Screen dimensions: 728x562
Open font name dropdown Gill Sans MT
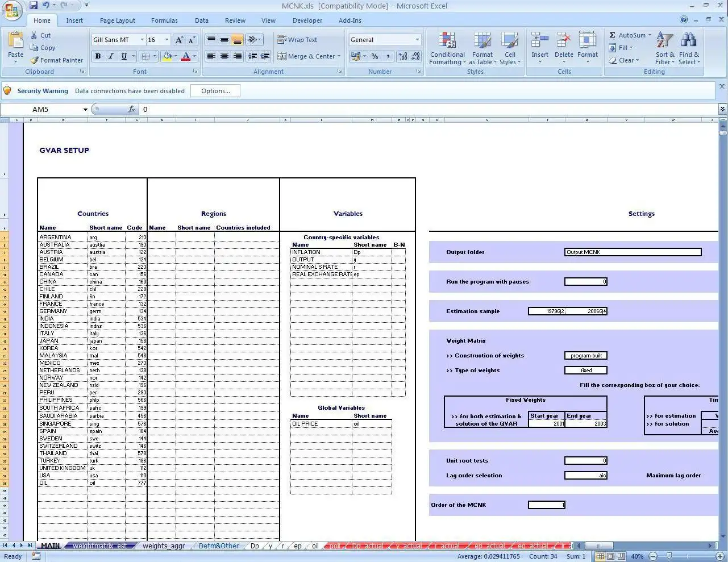(142, 40)
